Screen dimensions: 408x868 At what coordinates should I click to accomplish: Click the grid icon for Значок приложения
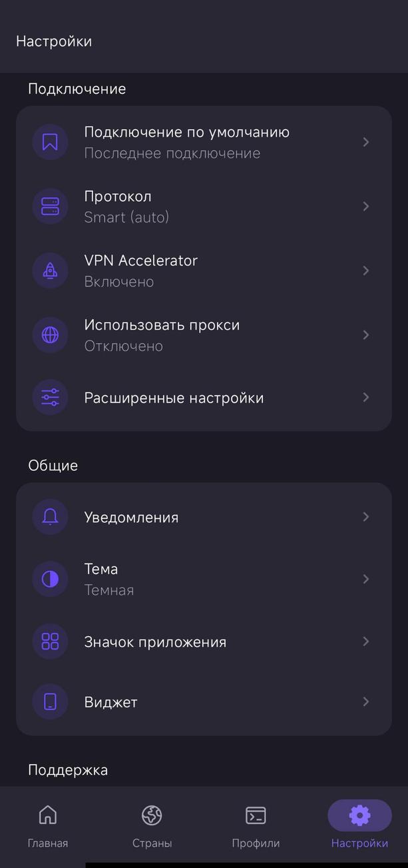(x=49, y=641)
